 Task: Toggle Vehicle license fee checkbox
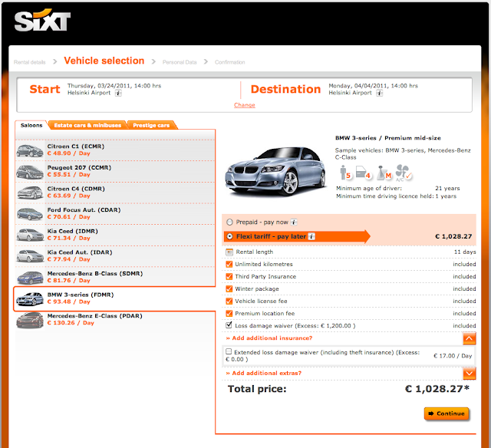[x=229, y=301]
